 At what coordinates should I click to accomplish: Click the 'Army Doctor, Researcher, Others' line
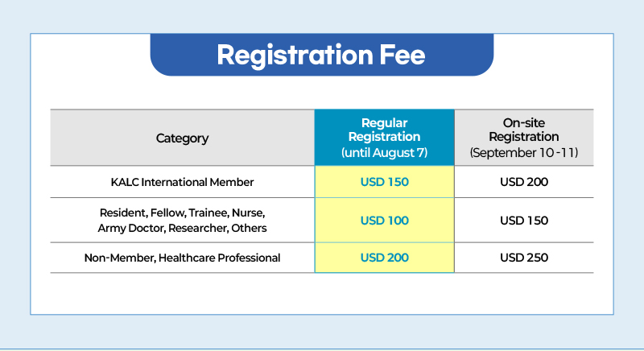tap(183, 229)
